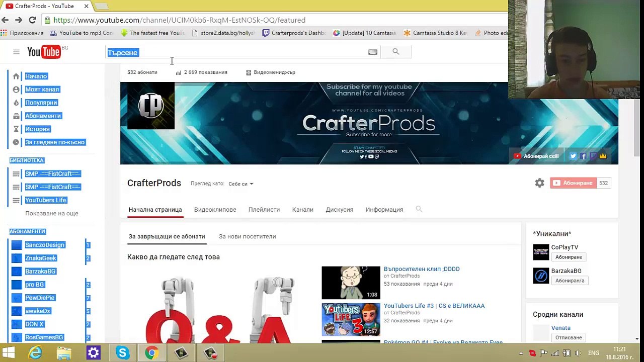Open Видеомениджър link above the banner

pyautogui.click(x=270, y=72)
